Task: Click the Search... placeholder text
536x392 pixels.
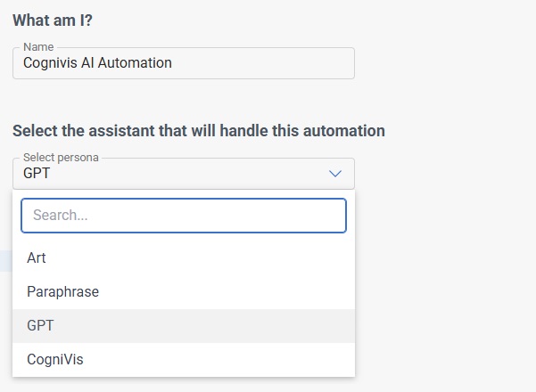Action: [x=60, y=216]
